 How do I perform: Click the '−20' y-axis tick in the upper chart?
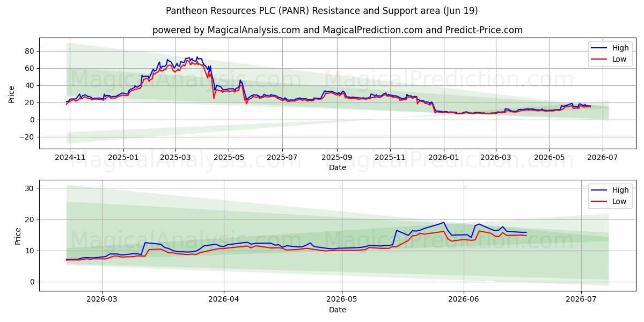[x=28, y=137]
